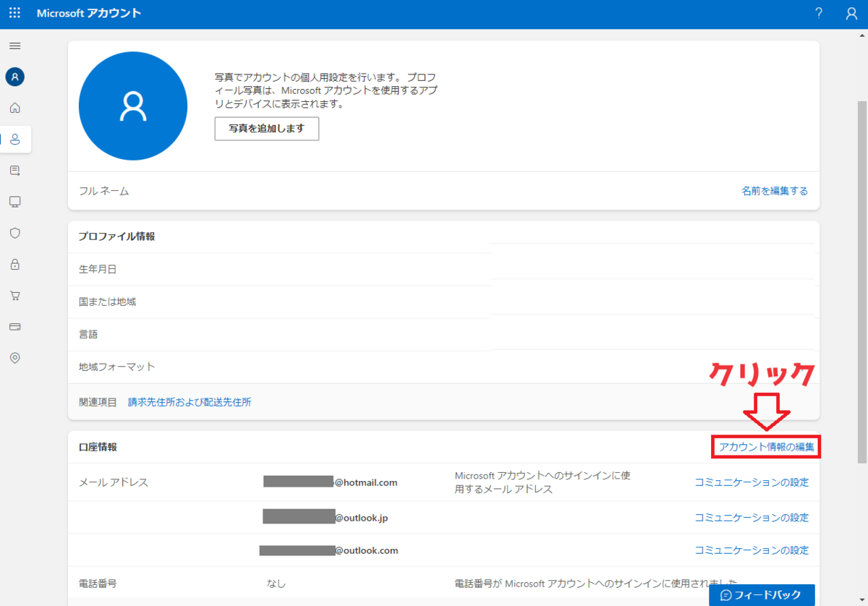Click the 国または地域 row
Image resolution: width=868 pixels, height=606 pixels.
point(443,302)
